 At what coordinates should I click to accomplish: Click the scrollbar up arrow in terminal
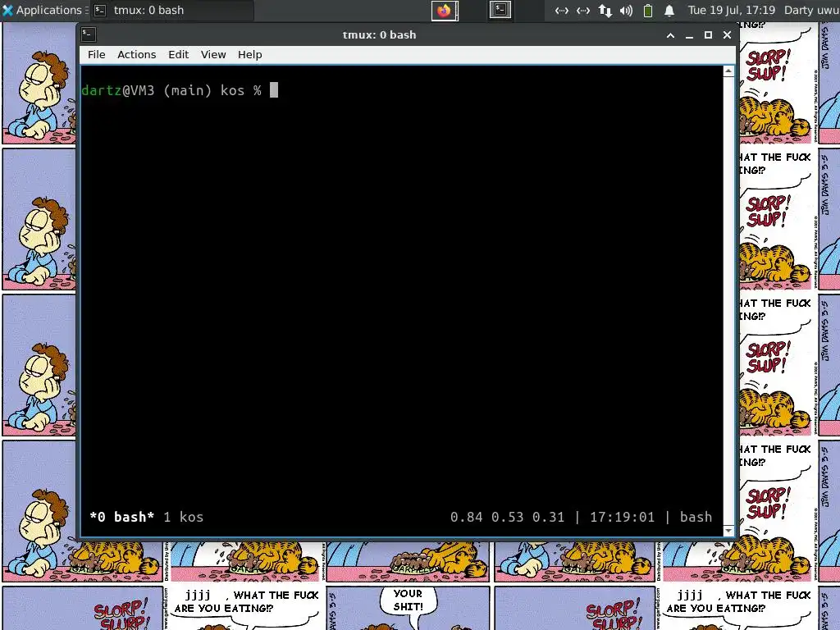tap(728, 71)
